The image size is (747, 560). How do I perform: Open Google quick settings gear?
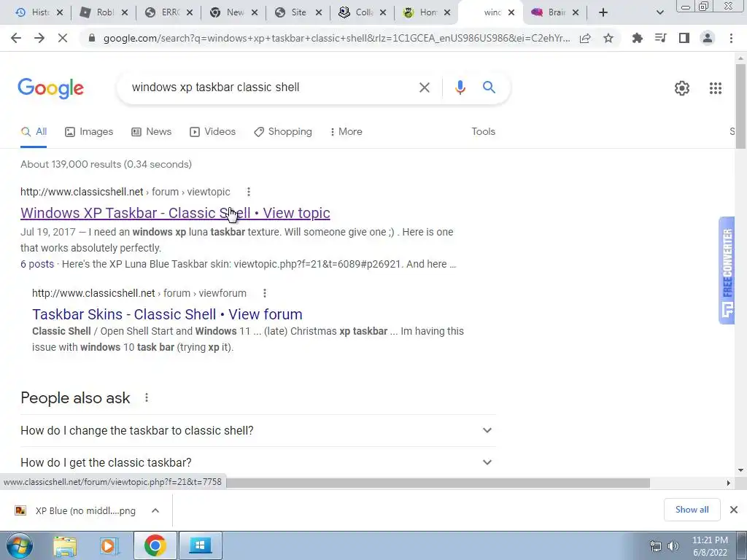click(682, 88)
